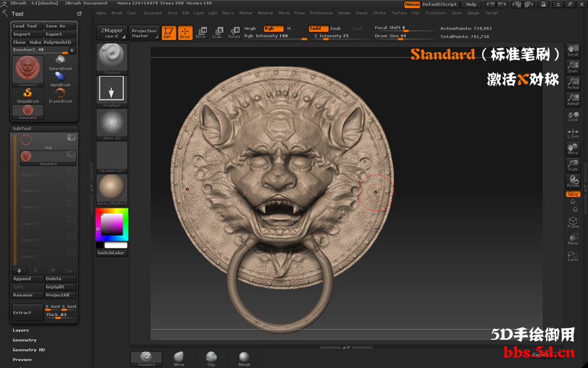Open the DragRect stroke picker
The image size is (588, 368).
(x=112, y=91)
